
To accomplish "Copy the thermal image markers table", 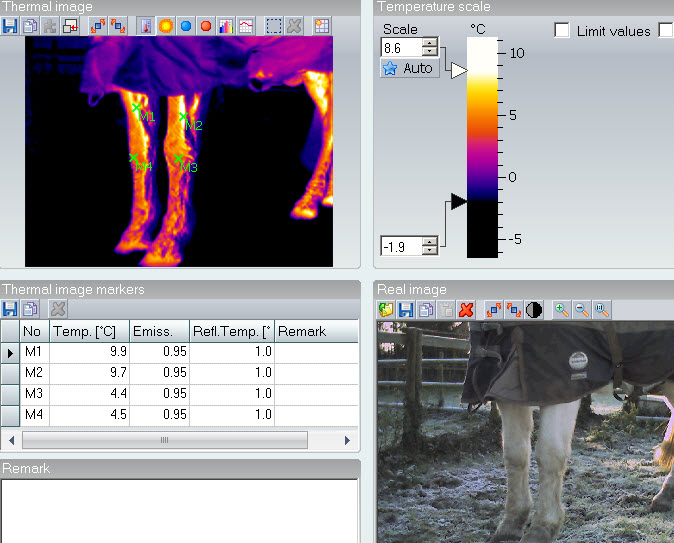I will click(x=30, y=309).
